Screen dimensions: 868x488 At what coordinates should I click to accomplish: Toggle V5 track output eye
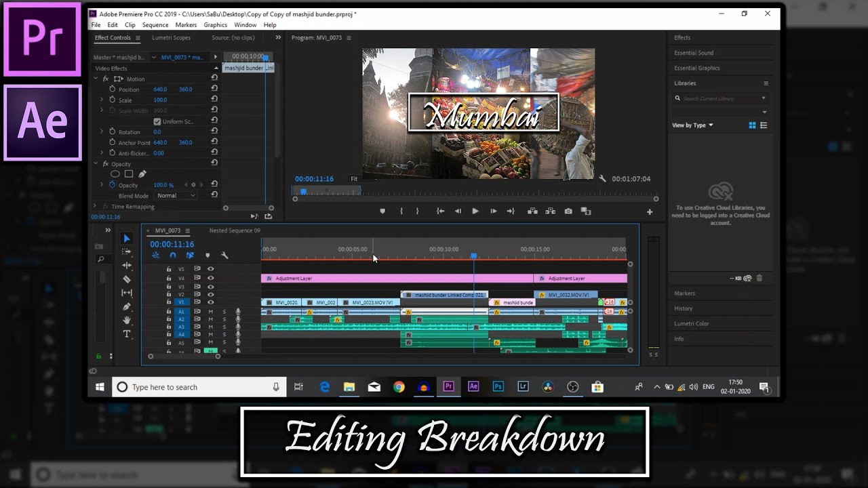click(210, 269)
